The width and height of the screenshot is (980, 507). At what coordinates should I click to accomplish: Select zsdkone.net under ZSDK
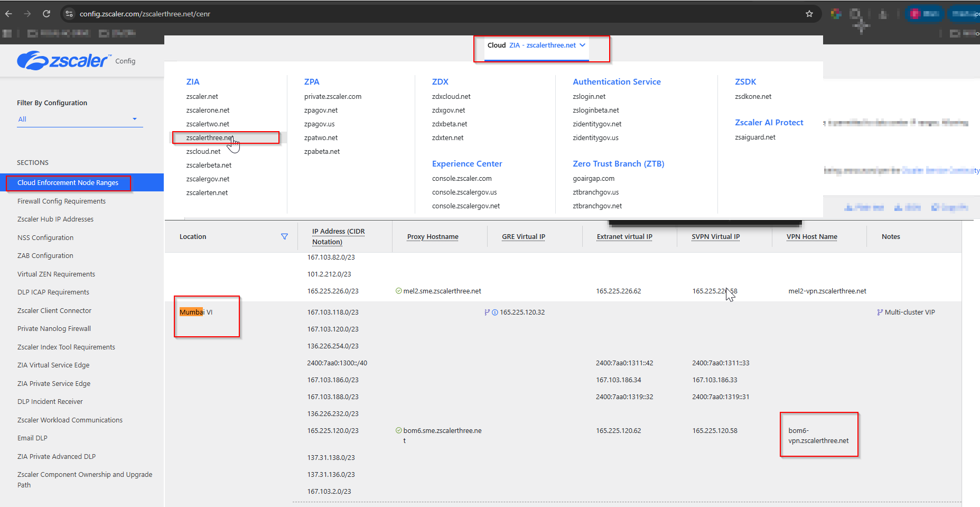pyautogui.click(x=753, y=96)
